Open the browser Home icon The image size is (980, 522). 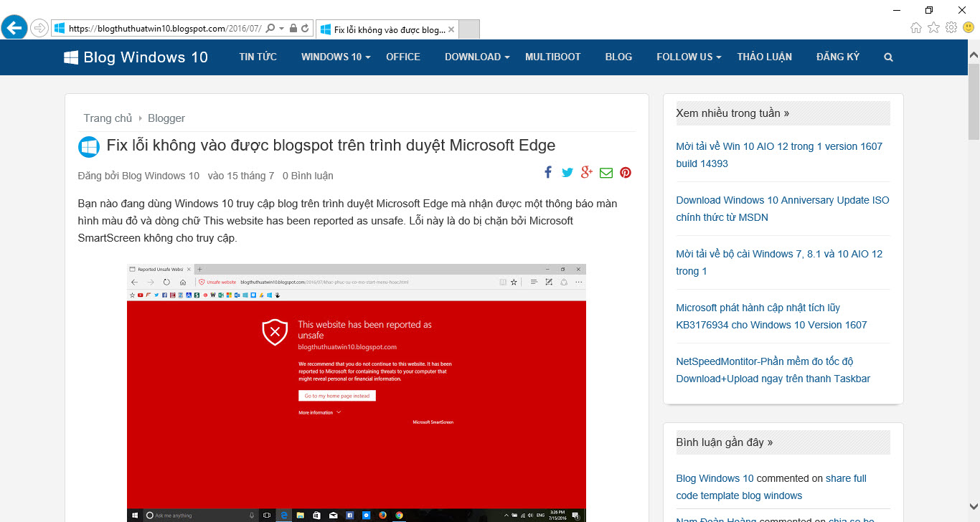[x=916, y=28]
